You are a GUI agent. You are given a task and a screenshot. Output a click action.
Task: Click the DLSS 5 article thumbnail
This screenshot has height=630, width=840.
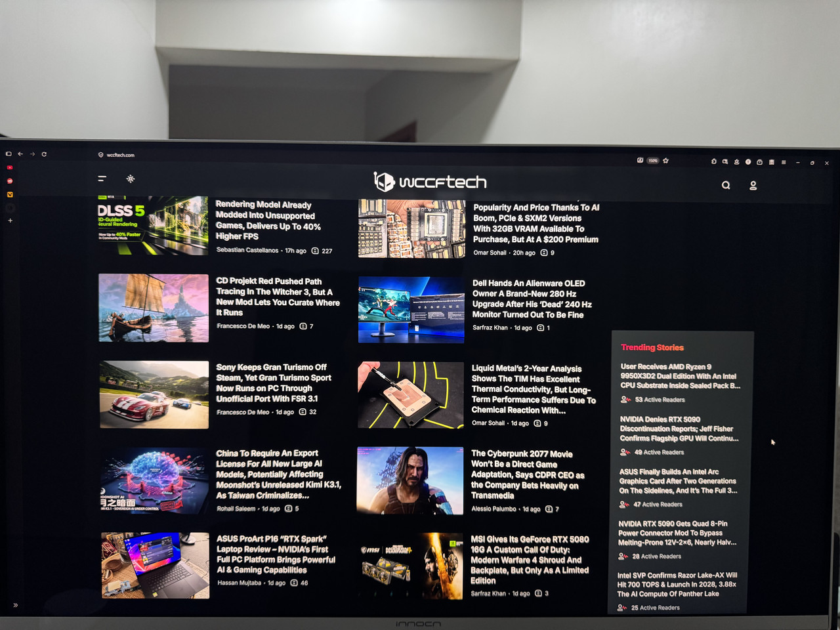pyautogui.click(x=153, y=224)
